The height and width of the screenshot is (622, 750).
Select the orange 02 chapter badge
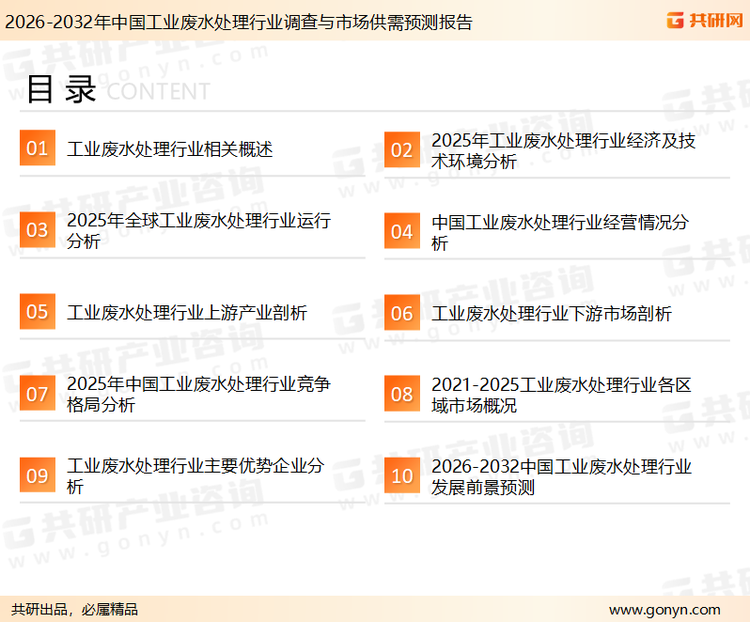(x=402, y=150)
